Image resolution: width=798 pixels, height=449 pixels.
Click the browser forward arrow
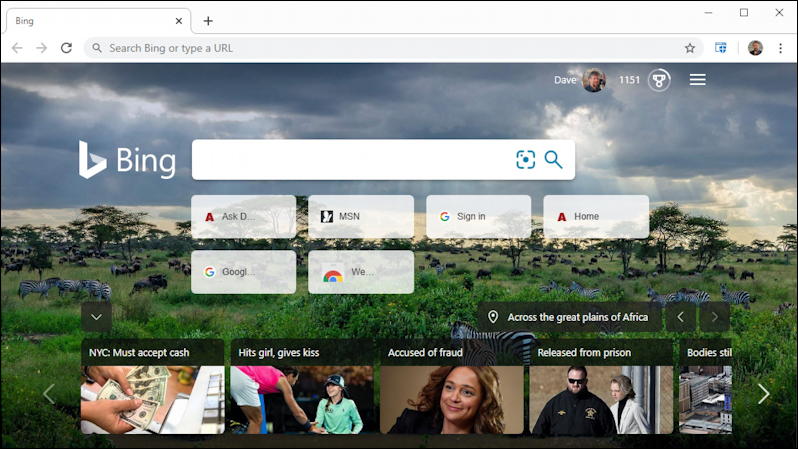(42, 48)
